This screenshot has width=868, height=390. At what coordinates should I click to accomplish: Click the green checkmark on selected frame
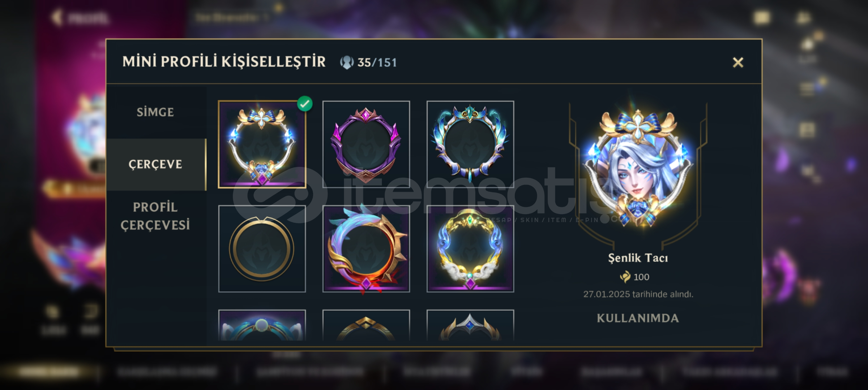coord(305,104)
